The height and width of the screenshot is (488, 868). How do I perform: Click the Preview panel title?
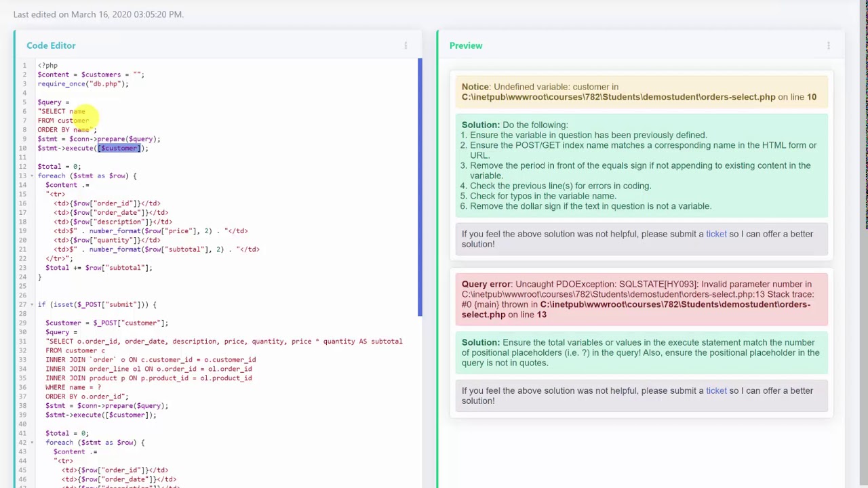pos(466,45)
